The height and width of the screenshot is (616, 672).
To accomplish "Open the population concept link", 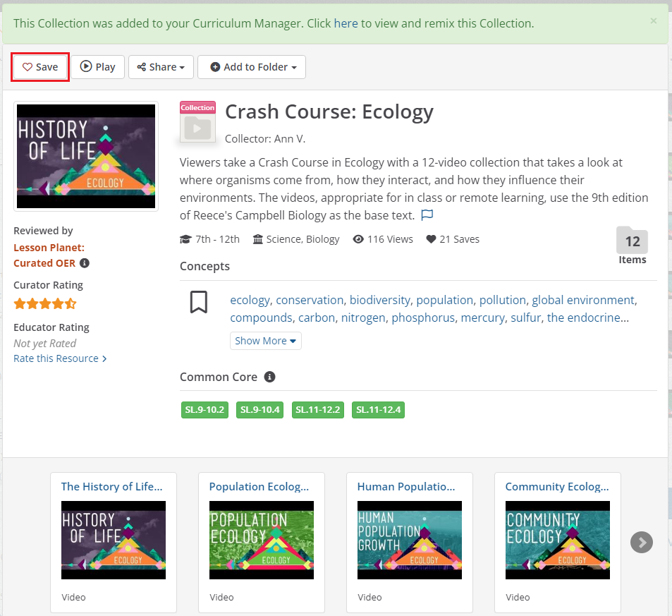I will click(444, 300).
